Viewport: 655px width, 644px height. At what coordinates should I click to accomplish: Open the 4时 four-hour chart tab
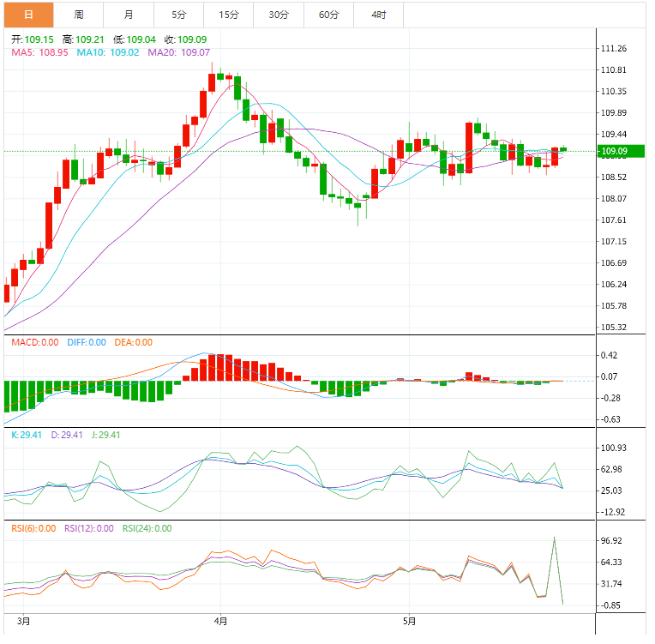click(378, 15)
